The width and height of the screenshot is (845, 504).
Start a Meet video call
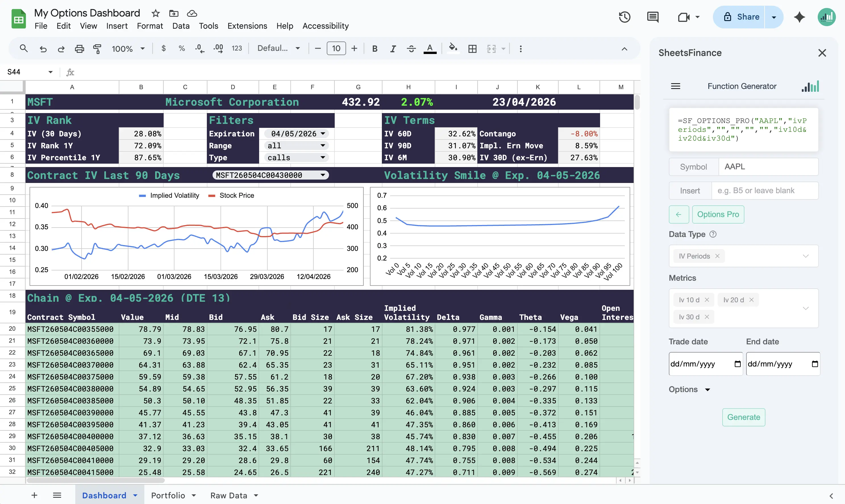click(684, 17)
